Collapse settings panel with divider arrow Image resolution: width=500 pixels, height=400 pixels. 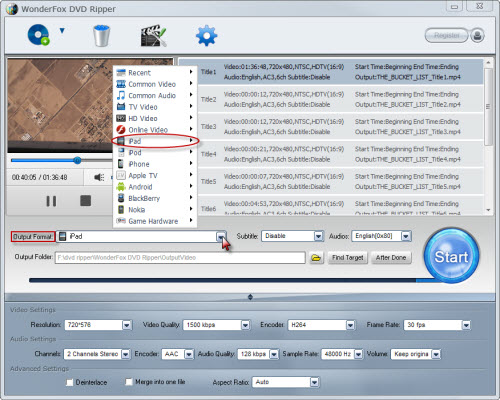pyautogui.click(x=250, y=297)
